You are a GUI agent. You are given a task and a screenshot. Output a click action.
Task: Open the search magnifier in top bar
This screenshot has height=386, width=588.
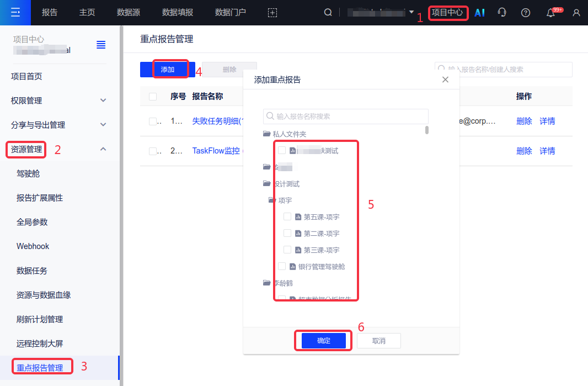pyautogui.click(x=328, y=12)
